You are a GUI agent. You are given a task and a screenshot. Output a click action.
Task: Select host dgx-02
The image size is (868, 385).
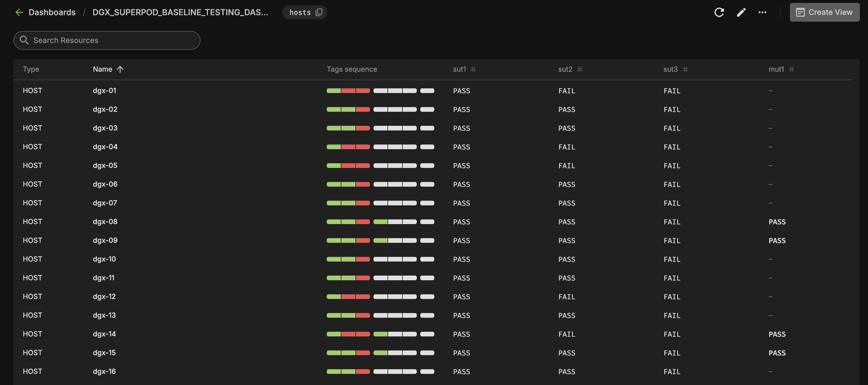(x=105, y=109)
